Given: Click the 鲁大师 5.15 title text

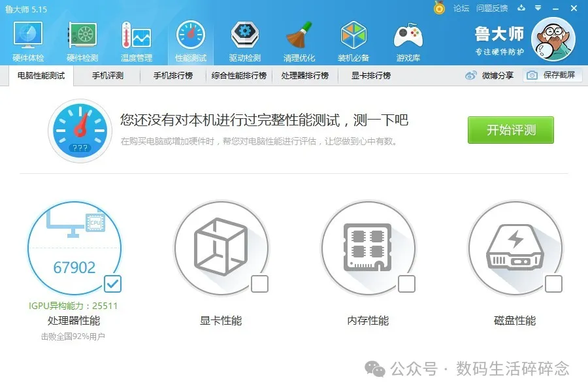Looking at the screenshot, I should (x=26, y=9).
